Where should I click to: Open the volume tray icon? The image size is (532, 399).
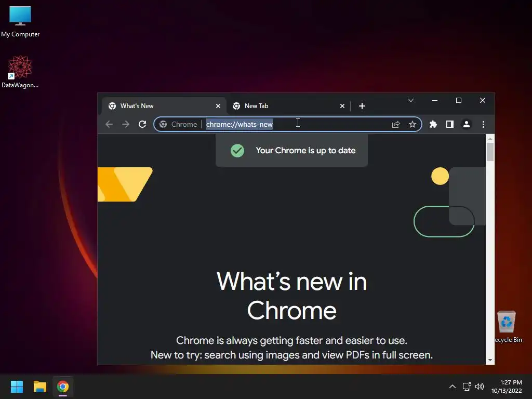click(480, 387)
